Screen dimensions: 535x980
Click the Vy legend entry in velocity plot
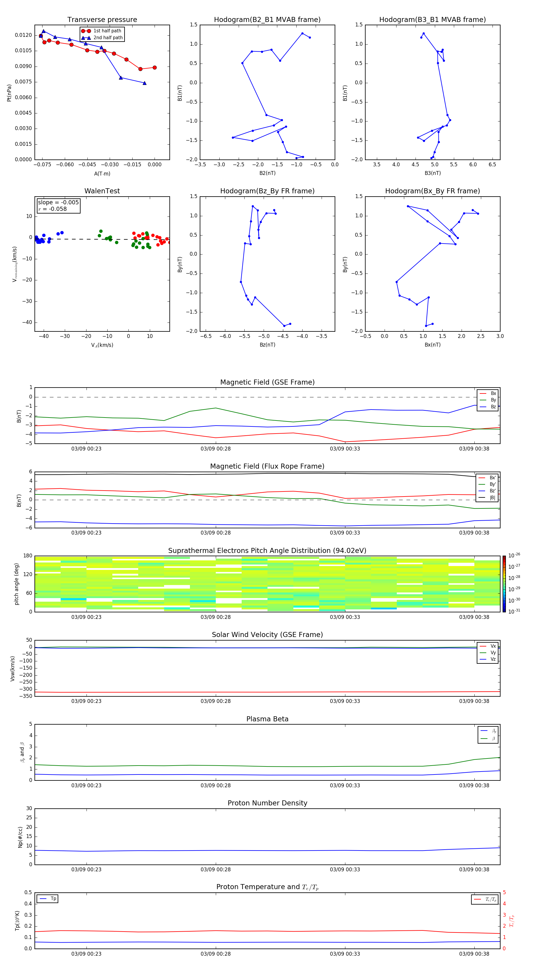point(488,653)
